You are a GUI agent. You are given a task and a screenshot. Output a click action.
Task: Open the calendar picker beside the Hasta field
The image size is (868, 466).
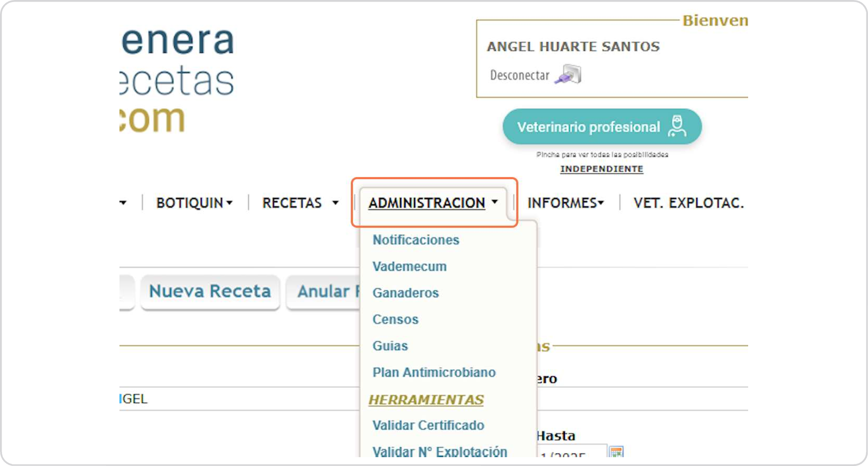(616, 452)
